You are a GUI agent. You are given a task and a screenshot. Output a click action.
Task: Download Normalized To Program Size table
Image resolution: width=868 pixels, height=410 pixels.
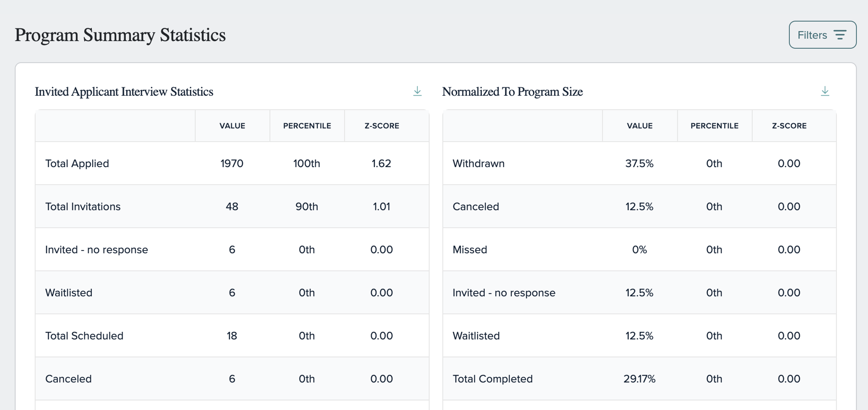(825, 91)
